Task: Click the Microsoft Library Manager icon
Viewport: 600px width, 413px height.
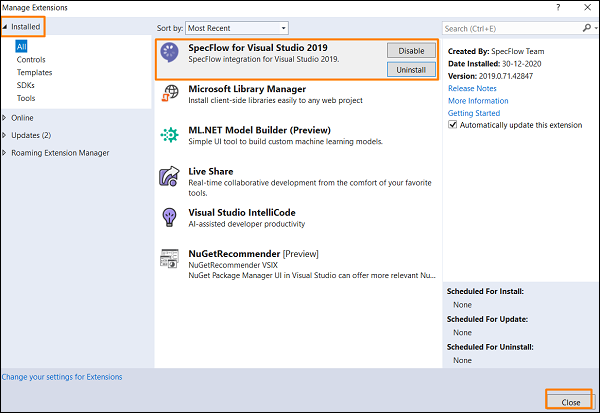Action: (169, 96)
